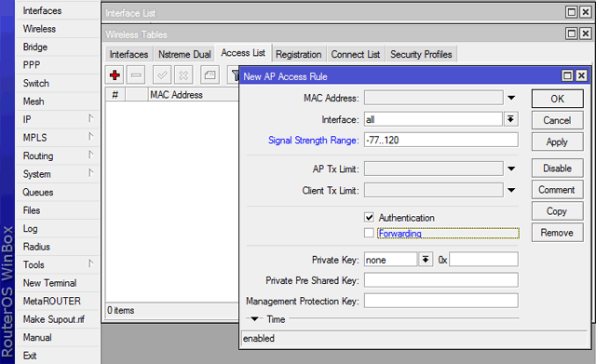Click the Comment icon in Wireless Tables toolbar
The width and height of the screenshot is (596, 364).
(210, 74)
